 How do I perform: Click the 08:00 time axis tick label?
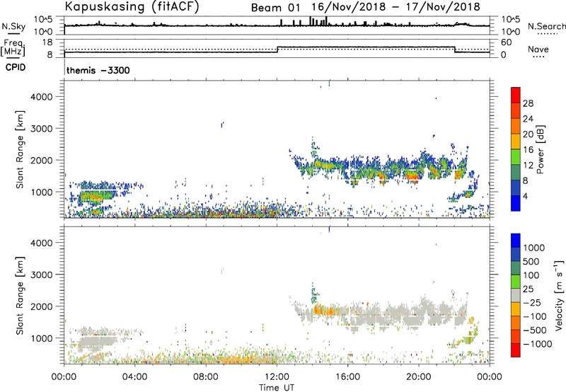(206, 377)
